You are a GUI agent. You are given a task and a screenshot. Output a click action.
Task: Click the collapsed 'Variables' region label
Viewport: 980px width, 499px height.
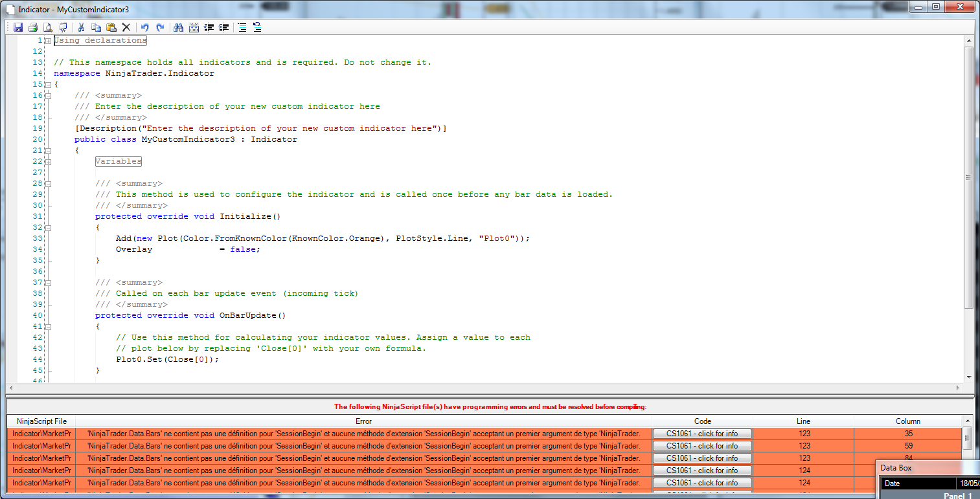coord(119,161)
